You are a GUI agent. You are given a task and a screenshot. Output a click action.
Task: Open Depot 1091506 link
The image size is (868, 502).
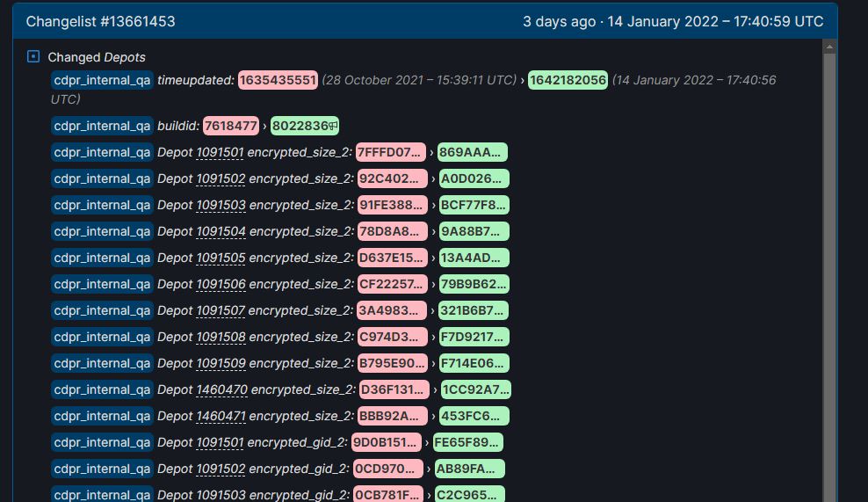tap(221, 284)
